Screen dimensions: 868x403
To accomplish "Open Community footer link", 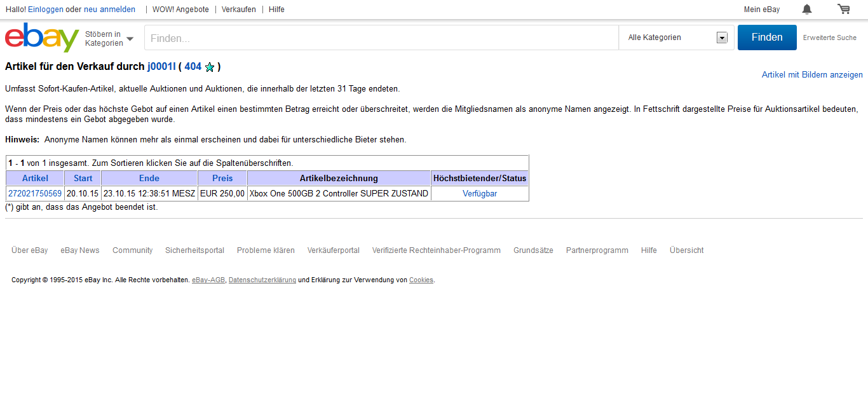I will pos(133,250).
